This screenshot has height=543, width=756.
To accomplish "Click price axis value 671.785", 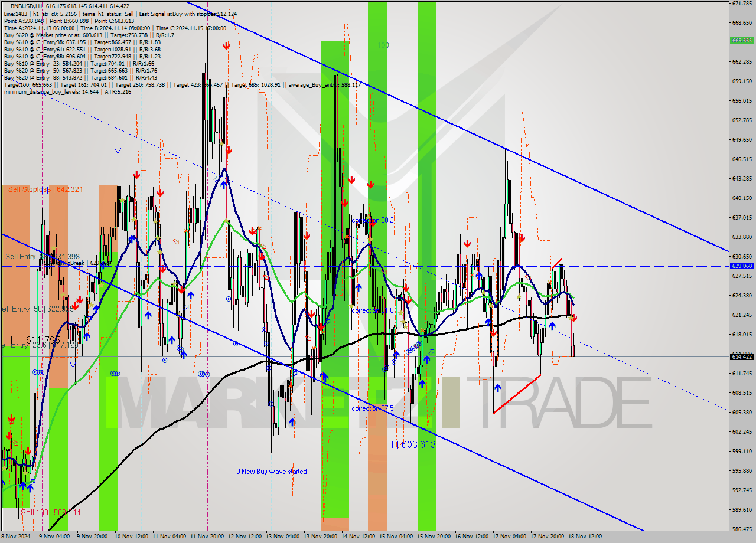I will 742,4.
